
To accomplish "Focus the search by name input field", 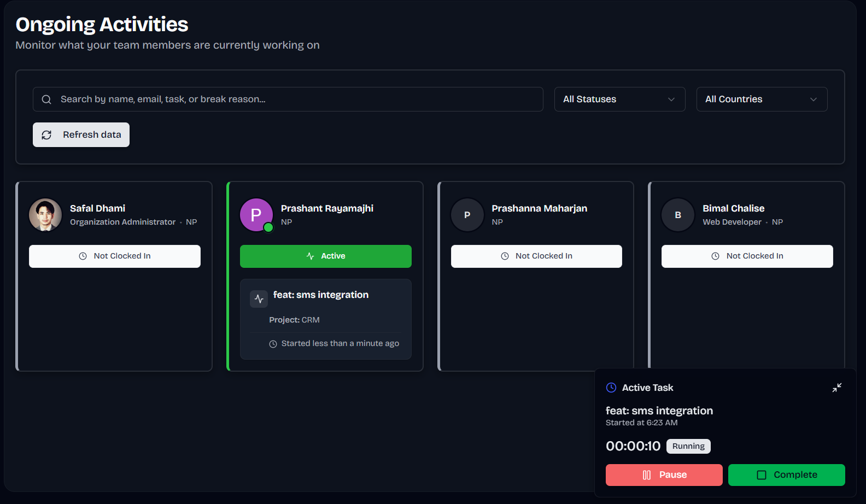I will coord(295,99).
